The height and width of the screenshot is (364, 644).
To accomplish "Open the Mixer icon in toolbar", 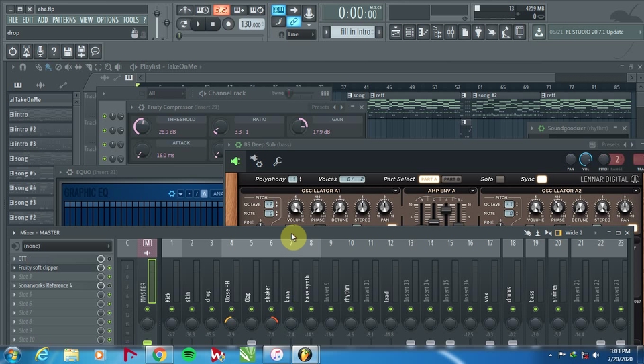I will [x=451, y=32].
